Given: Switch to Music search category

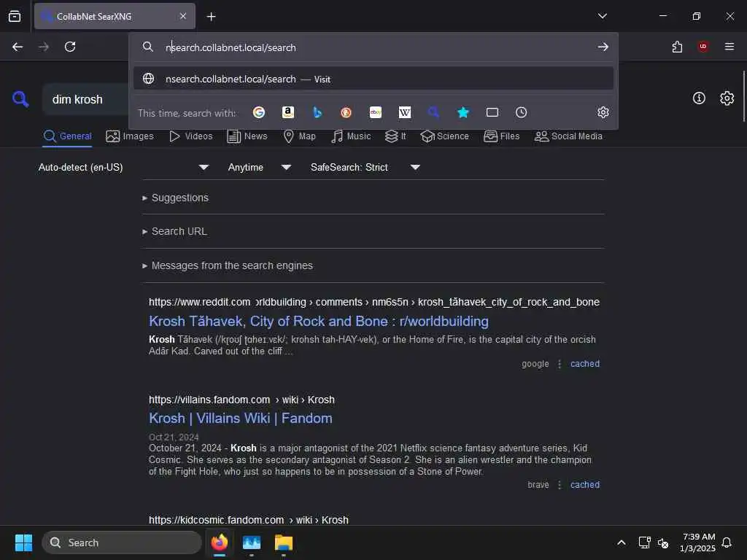Looking at the screenshot, I should [x=351, y=136].
